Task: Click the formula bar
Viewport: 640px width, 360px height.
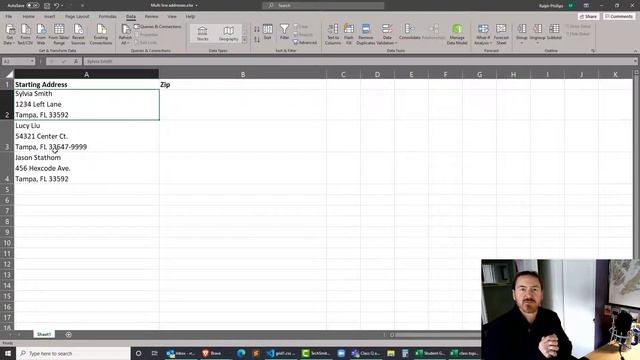Action: 359,61
